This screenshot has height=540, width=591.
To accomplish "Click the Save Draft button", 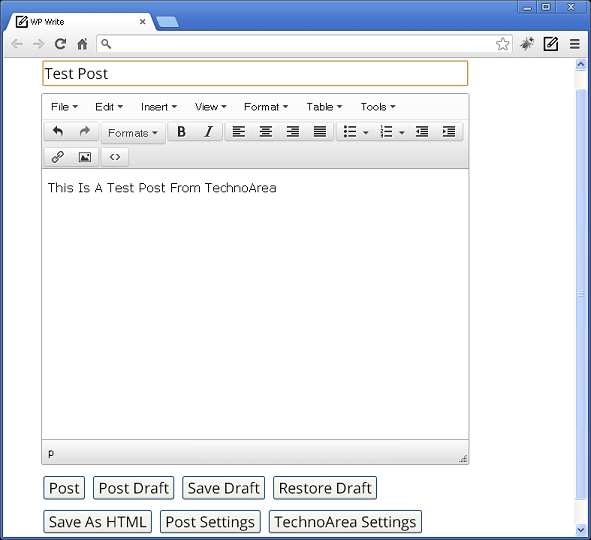I will click(x=224, y=488).
